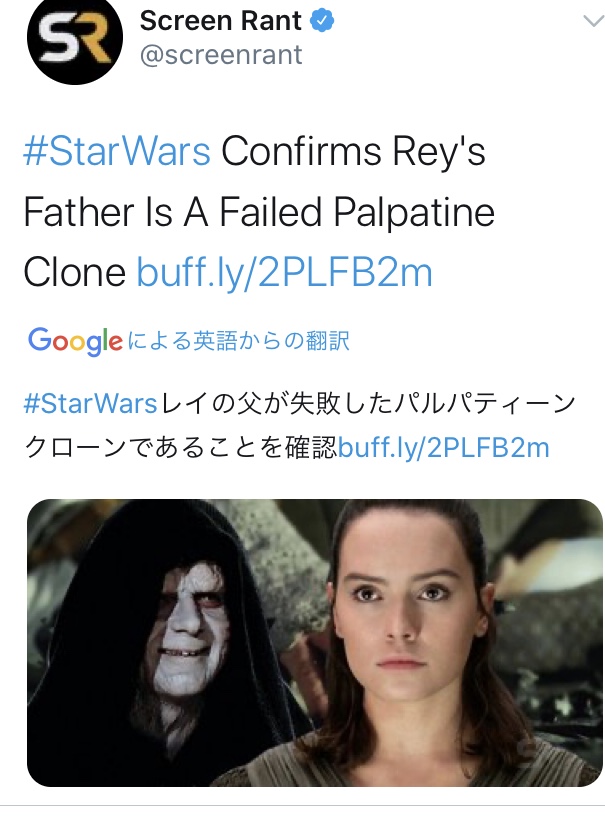Click the による英語からの翻訳 translation label
The width and height of the screenshot is (605, 817).
[x=239, y=341]
